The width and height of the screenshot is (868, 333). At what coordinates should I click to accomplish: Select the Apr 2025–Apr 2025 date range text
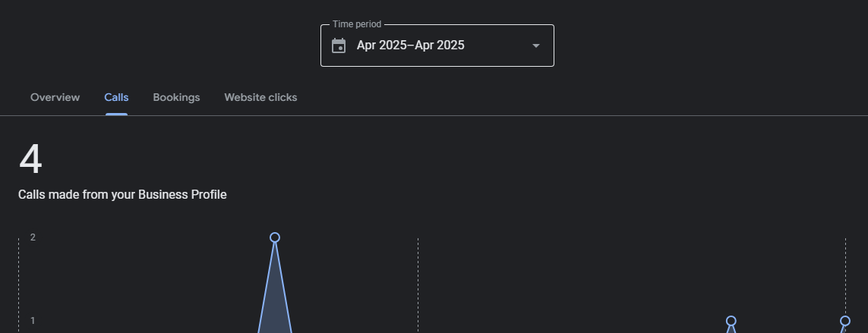coord(410,46)
